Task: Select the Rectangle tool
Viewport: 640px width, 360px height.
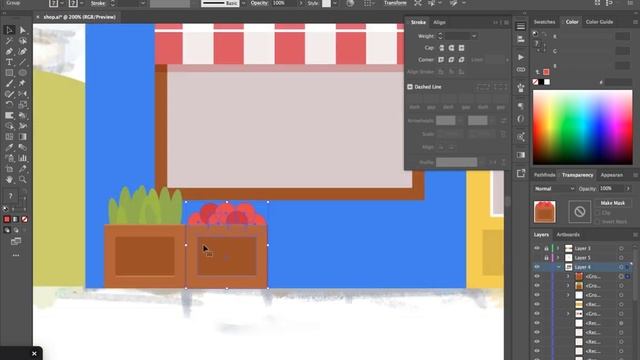Action: (x=9, y=73)
